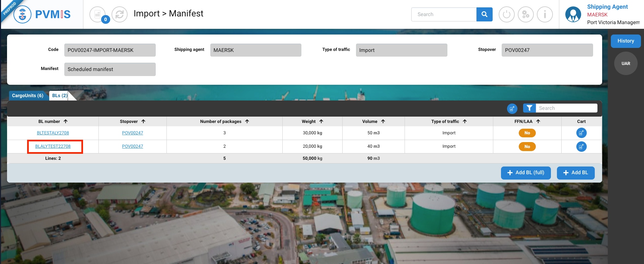This screenshot has height=264, width=644.
Task: Click the power logout icon
Action: pos(506,14)
